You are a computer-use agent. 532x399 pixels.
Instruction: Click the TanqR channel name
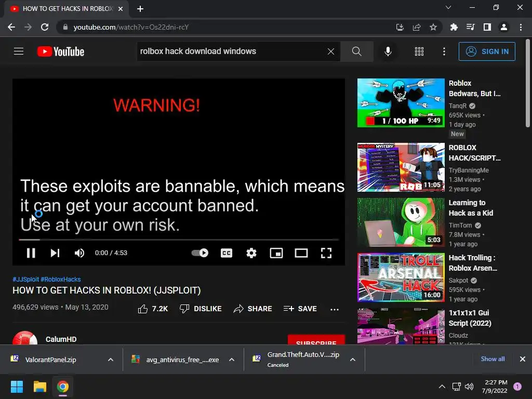(x=457, y=106)
